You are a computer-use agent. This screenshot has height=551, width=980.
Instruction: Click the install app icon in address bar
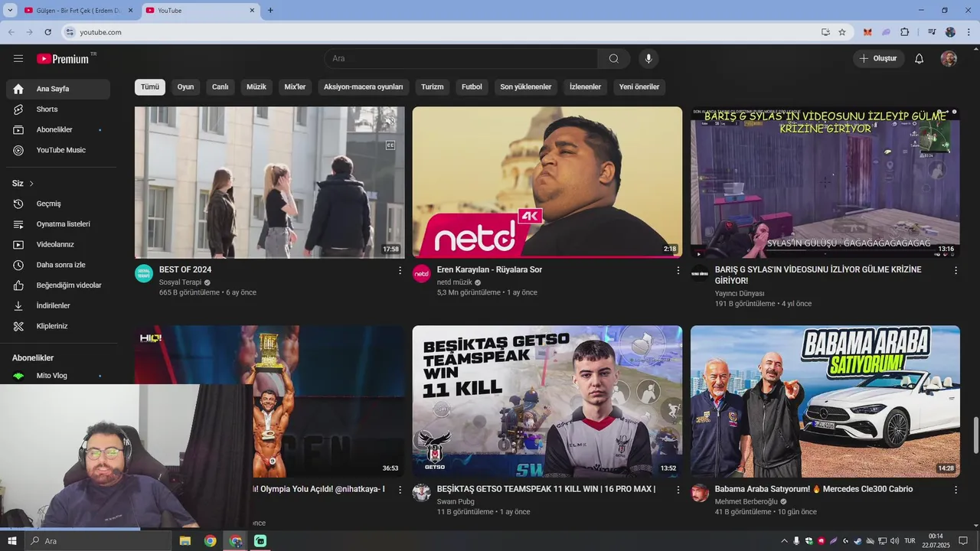click(x=825, y=32)
